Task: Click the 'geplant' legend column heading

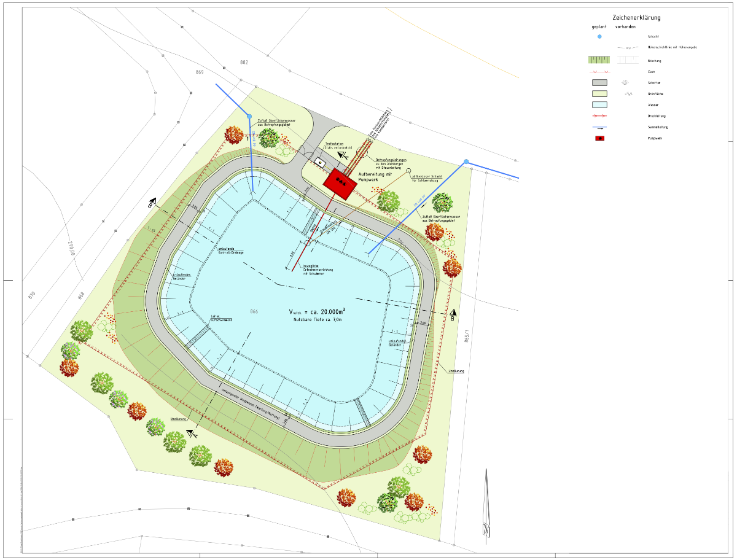Action: 599,27
